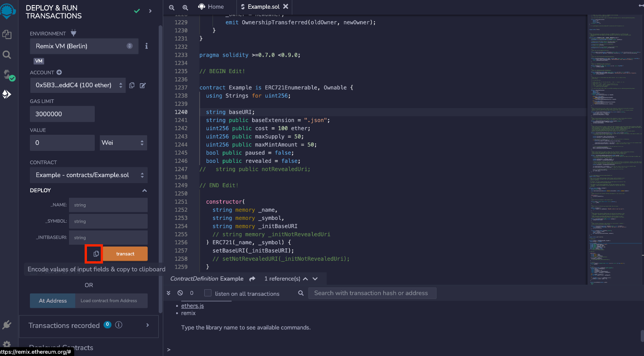Switch to the Home tab
644x356 pixels.
tap(211, 6)
